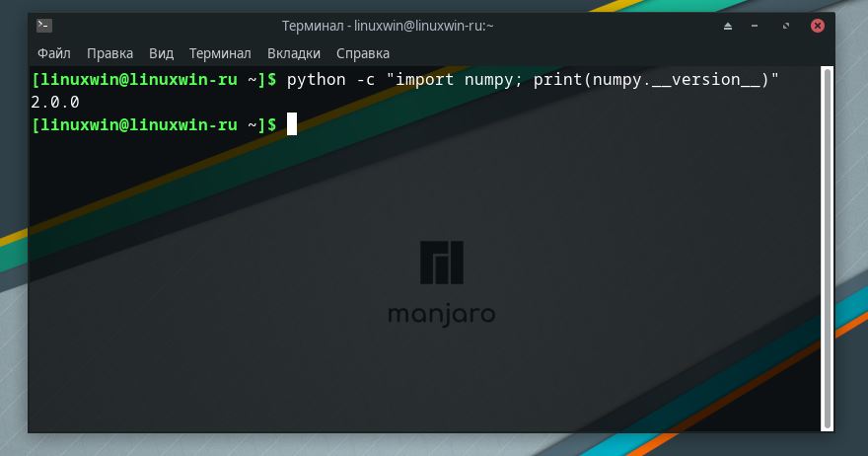The width and height of the screenshot is (868, 456).
Task: Maximize the terminal window
Action: pos(788,26)
